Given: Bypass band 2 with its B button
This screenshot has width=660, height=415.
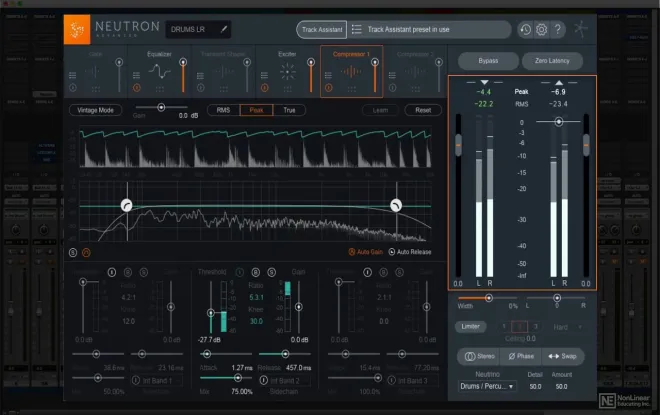Looking at the screenshot, I should tap(255, 272).
